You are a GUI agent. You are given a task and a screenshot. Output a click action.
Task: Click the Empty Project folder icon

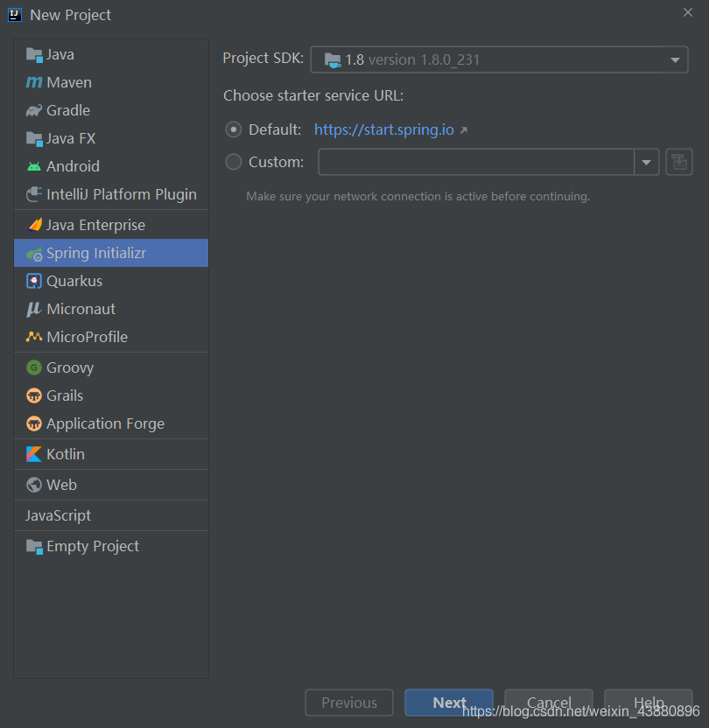point(34,547)
